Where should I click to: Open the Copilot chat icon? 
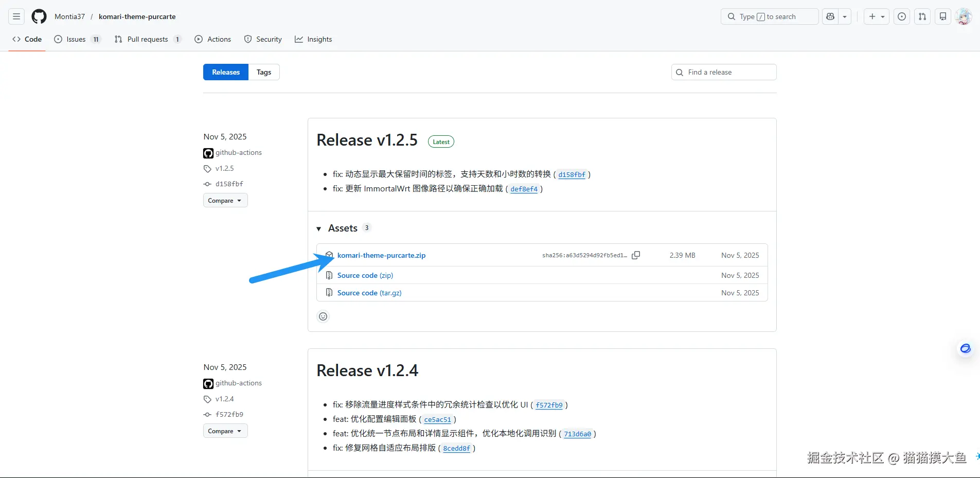click(x=830, y=16)
